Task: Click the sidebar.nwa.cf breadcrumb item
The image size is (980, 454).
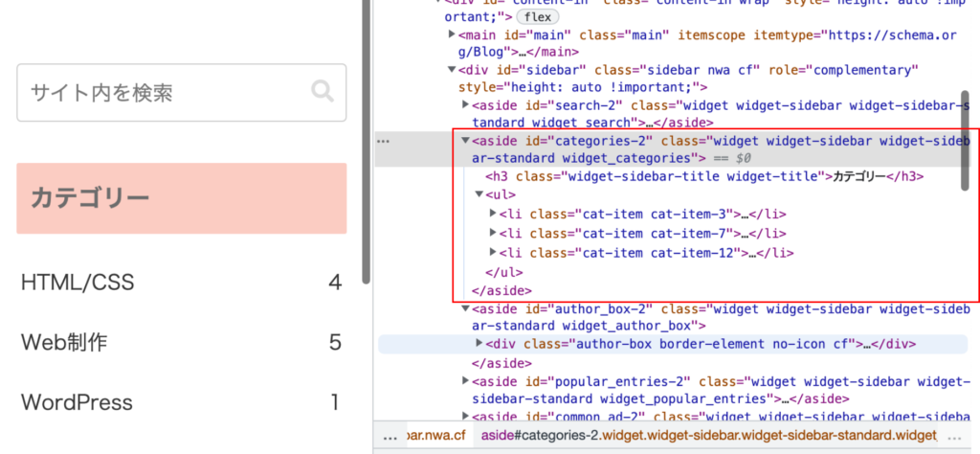Action: pyautogui.click(x=436, y=435)
